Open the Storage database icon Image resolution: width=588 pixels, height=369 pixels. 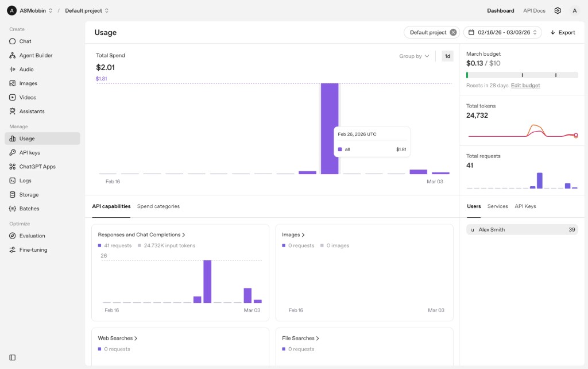pyautogui.click(x=13, y=194)
